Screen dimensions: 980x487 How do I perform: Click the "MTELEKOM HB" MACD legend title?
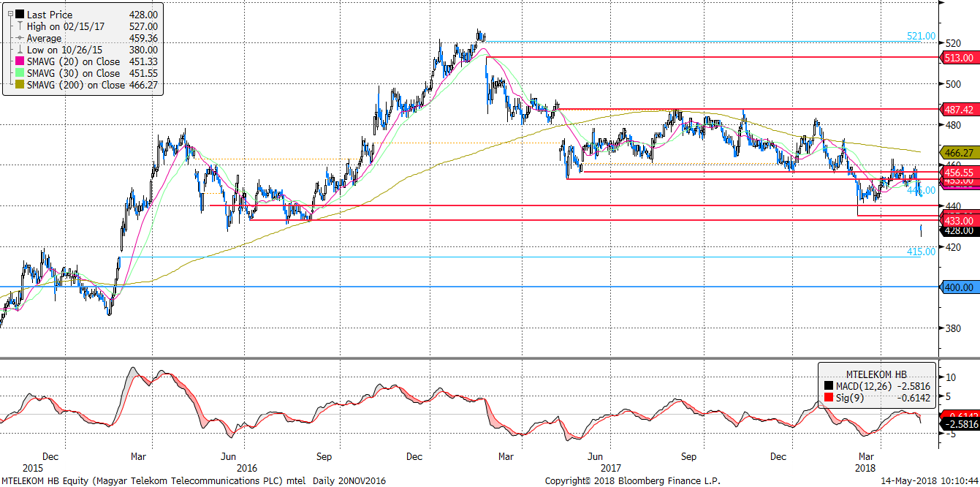point(876,373)
